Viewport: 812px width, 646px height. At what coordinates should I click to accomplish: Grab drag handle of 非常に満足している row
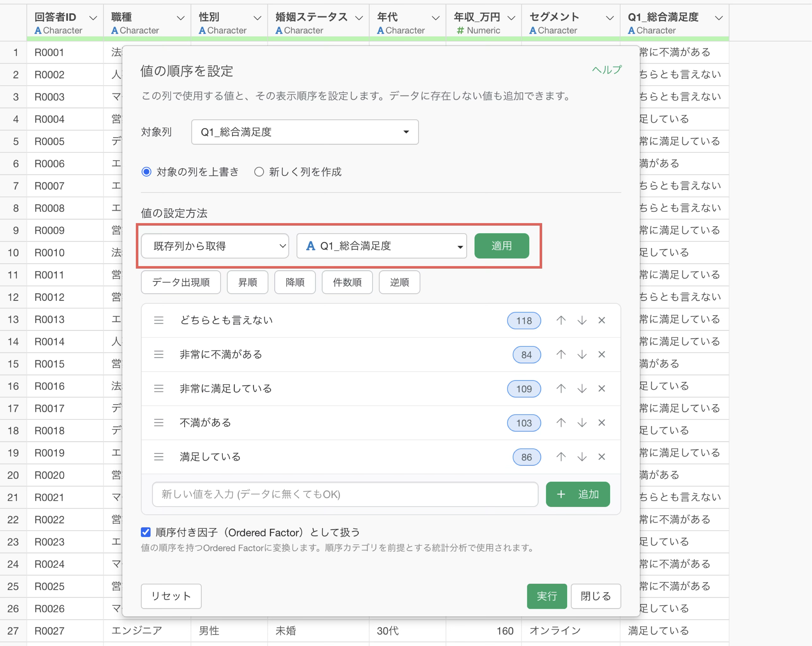point(159,388)
